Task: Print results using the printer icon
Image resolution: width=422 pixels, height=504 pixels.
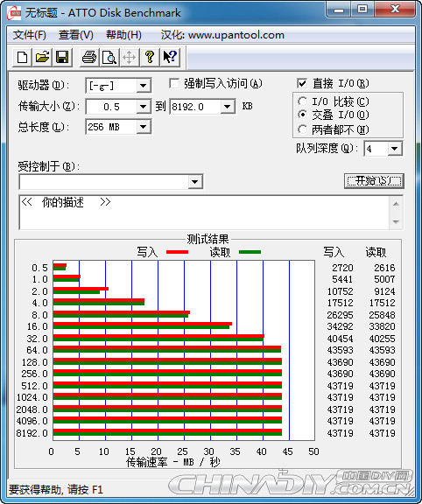Action: click(x=89, y=58)
